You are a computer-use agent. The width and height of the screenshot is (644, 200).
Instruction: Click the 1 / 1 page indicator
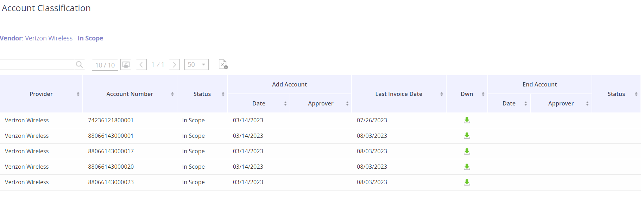pyautogui.click(x=158, y=65)
